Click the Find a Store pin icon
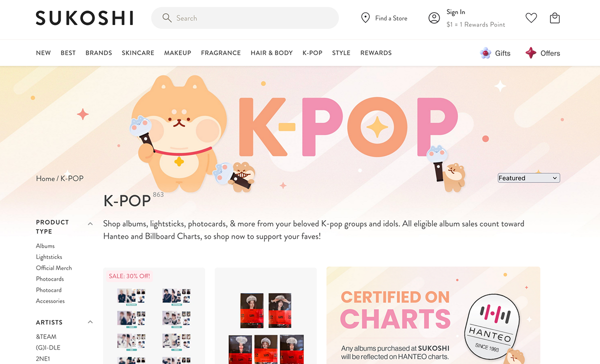Image resolution: width=600 pixels, height=364 pixels. pos(365,18)
